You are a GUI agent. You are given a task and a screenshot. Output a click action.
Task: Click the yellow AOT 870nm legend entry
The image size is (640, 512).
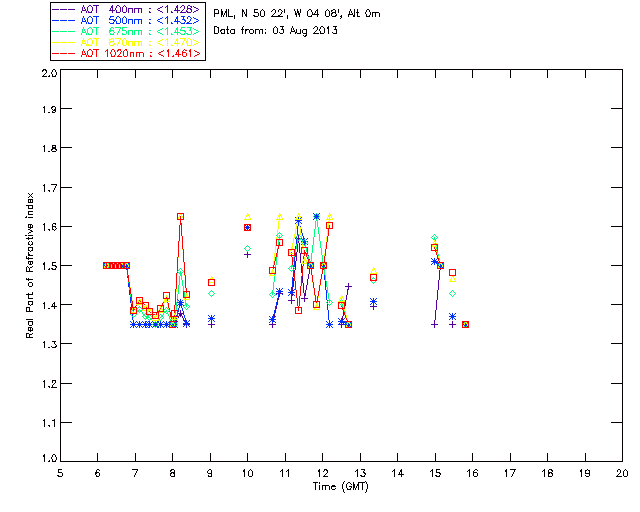click(x=127, y=42)
